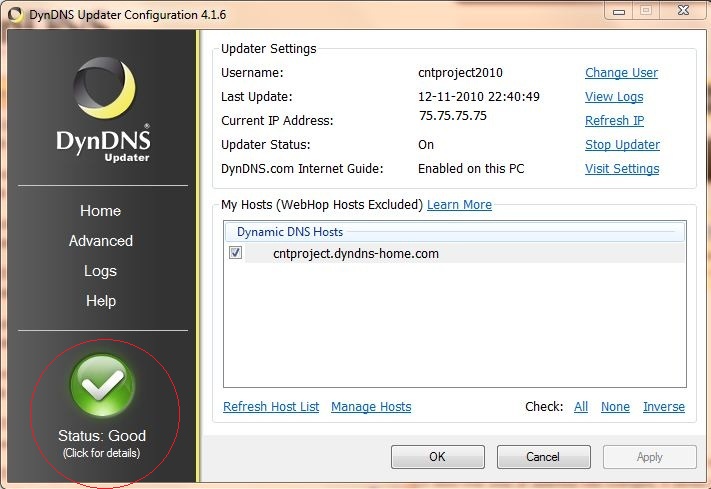The image size is (711, 489).
Task: Click the '(Click for details)' text
Action: 102,453
